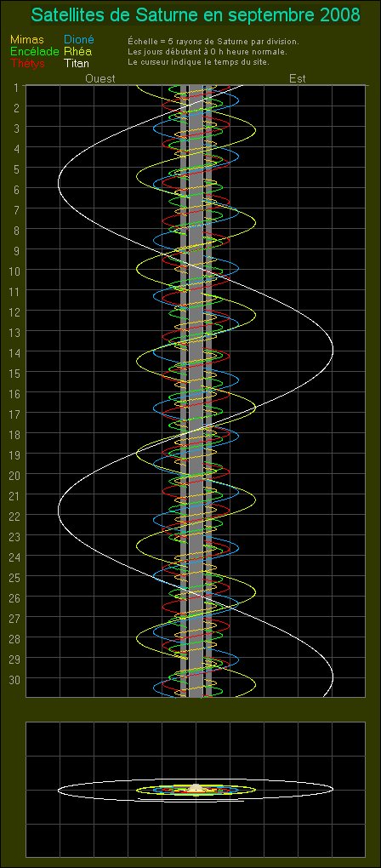
Task: Click the gray Saturn band in the chart
Action: [x=196, y=391]
